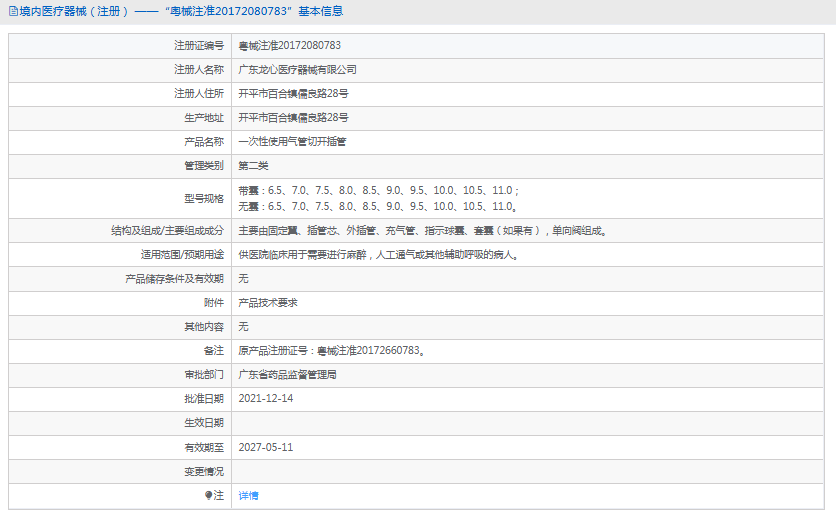Screen dimensions: 836x512
Task: Click intended use text 供医院临床用于
Action: tap(379, 255)
